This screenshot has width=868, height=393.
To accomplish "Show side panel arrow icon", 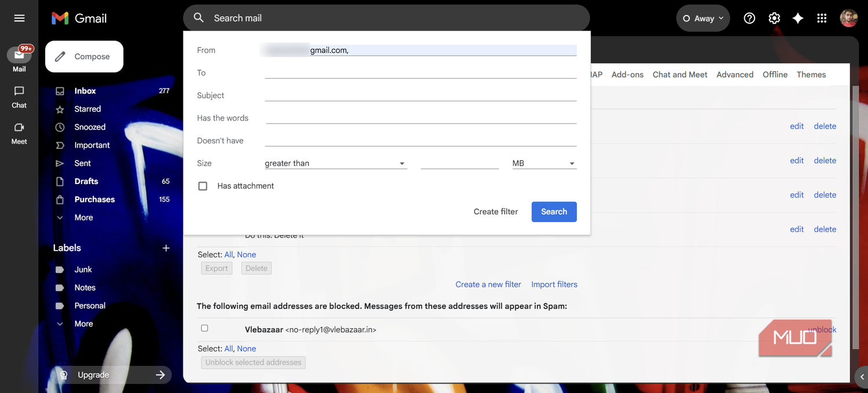I will [862, 377].
